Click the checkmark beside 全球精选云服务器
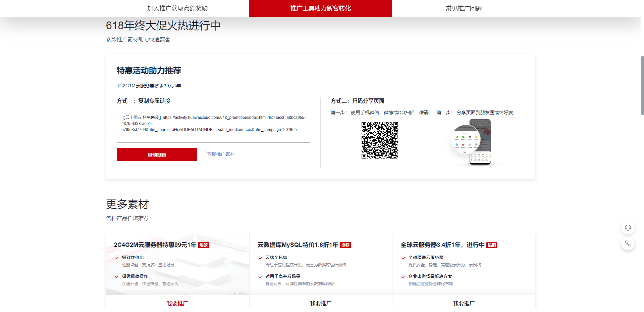The width and height of the screenshot is (644, 312). coord(403,258)
